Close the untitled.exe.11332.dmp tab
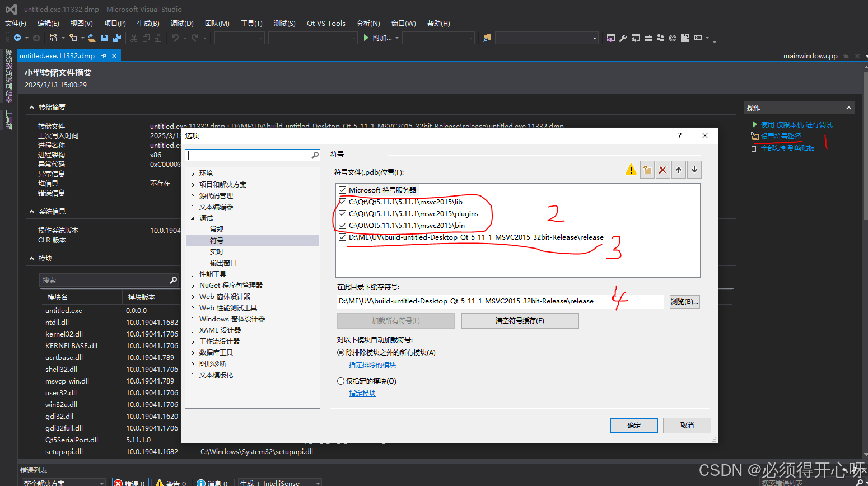Screen dimensions: 868x486 coord(114,56)
